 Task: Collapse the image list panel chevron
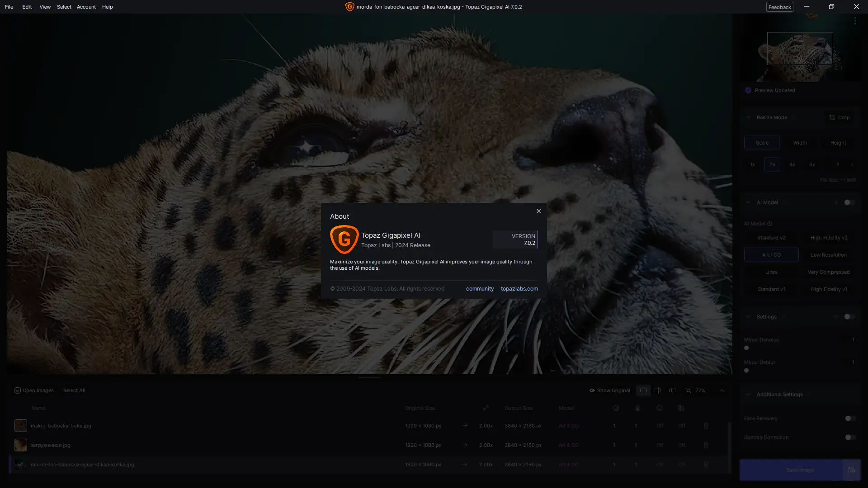(x=722, y=390)
